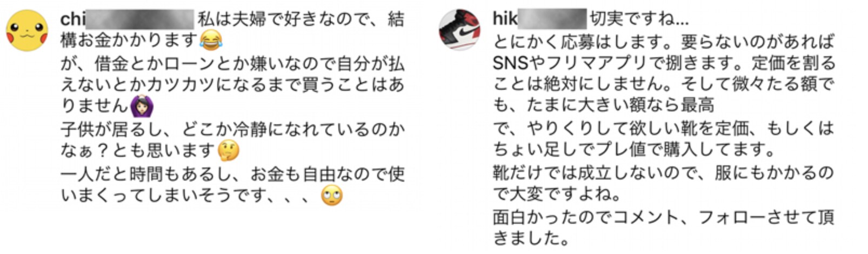The width and height of the screenshot is (868, 254).
Task: Click the line 一人だと時間もあるし
Action: pos(232,174)
